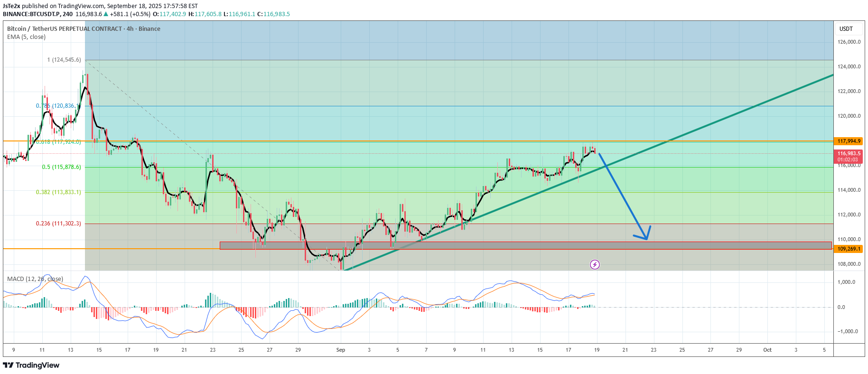Select the orange 117,994.9 price label
This screenshot has height=374, width=868.
(x=849, y=141)
